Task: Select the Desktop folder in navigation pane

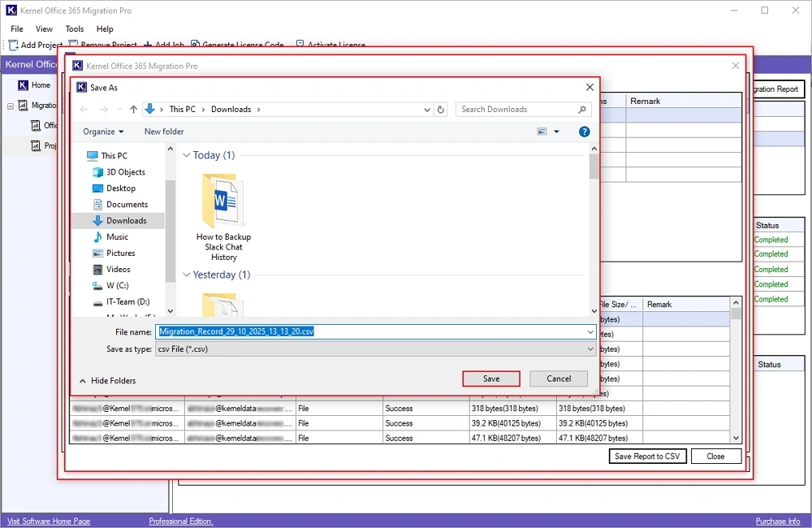Action: (121, 188)
